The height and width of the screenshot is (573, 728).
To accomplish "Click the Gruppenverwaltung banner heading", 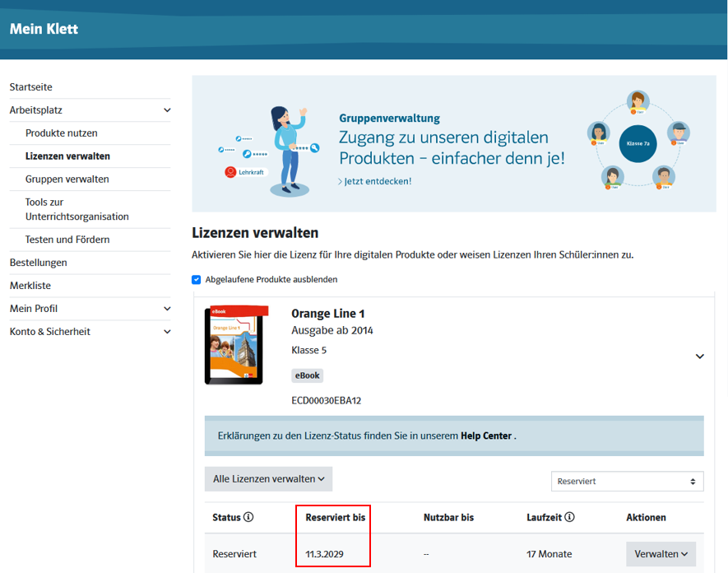I will (x=390, y=118).
